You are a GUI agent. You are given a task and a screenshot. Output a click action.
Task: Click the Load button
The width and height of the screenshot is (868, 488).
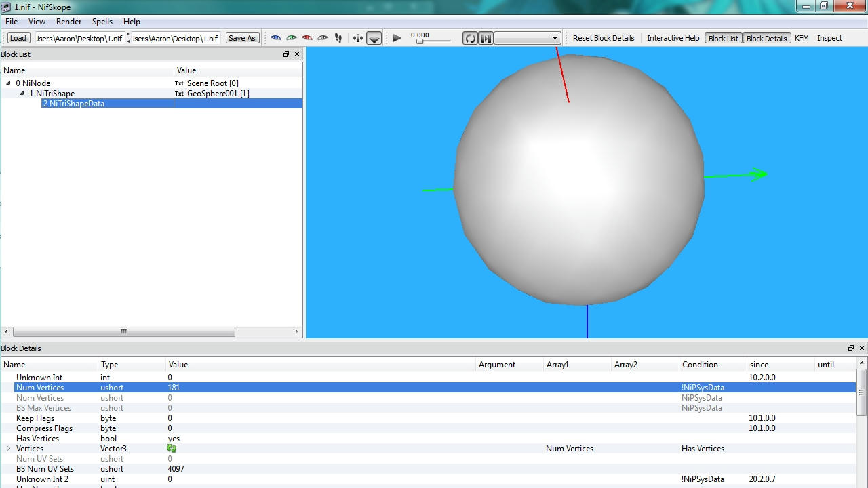coord(18,38)
